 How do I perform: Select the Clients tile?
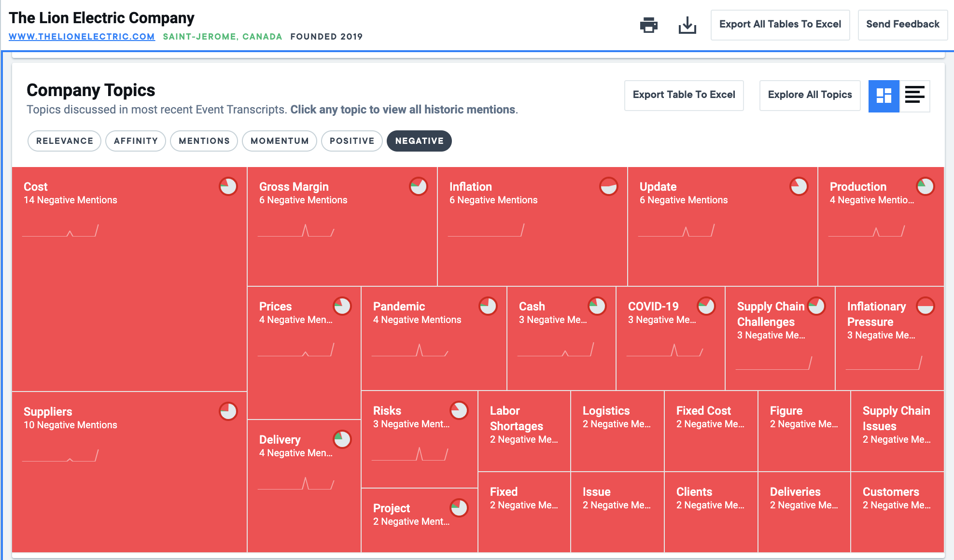711,512
